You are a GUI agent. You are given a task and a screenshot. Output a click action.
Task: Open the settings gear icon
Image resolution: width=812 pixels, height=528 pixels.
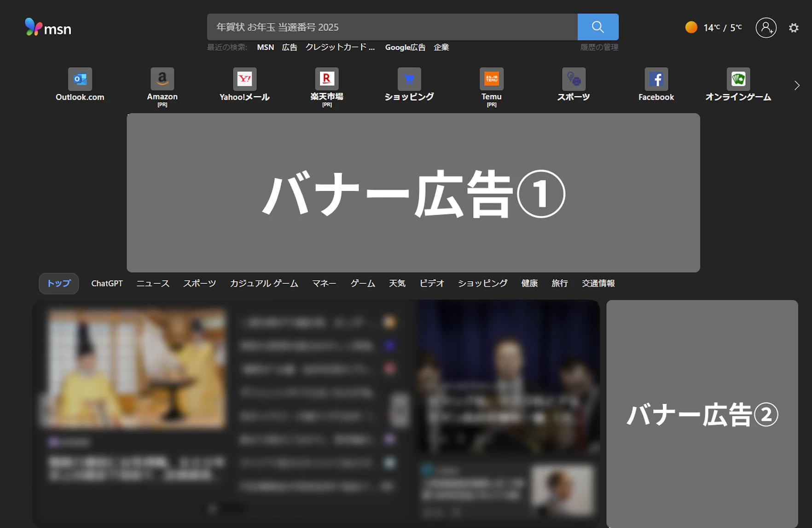pos(794,28)
